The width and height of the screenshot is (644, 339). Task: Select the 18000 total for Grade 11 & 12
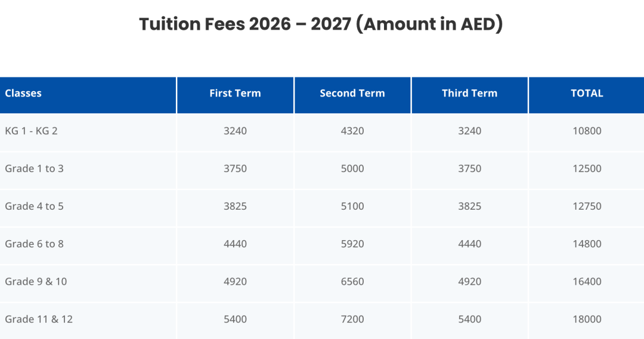pyautogui.click(x=587, y=319)
